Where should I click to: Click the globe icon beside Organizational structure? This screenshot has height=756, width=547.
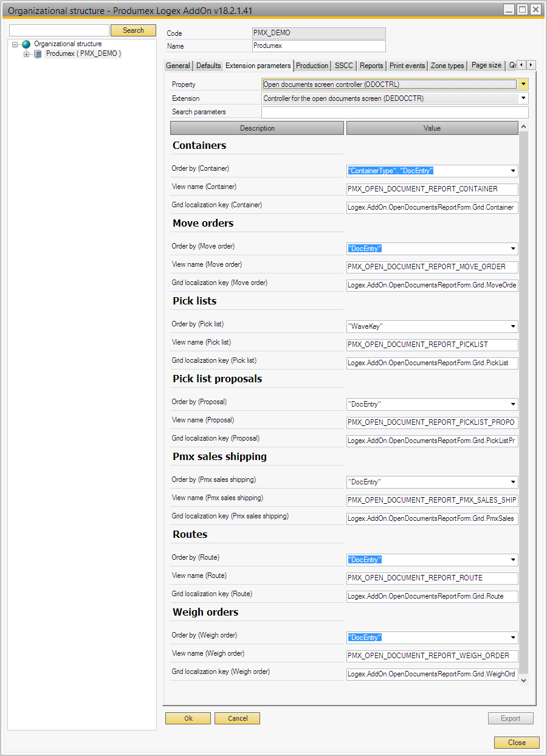tap(26, 43)
